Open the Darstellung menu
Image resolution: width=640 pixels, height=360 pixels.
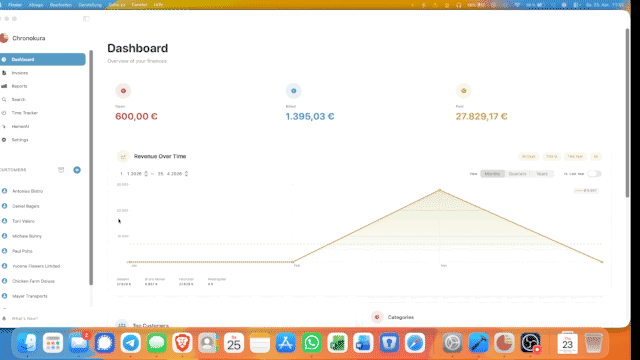point(90,5)
